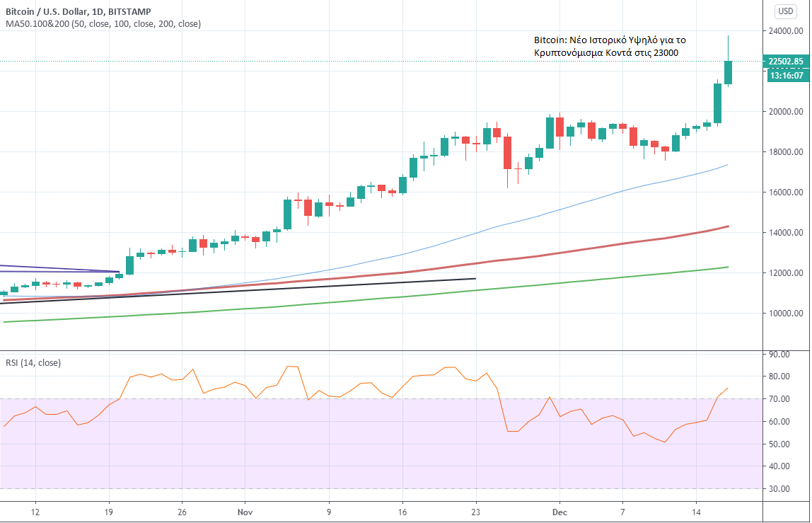Select the black ascending trend line

coord(283,289)
